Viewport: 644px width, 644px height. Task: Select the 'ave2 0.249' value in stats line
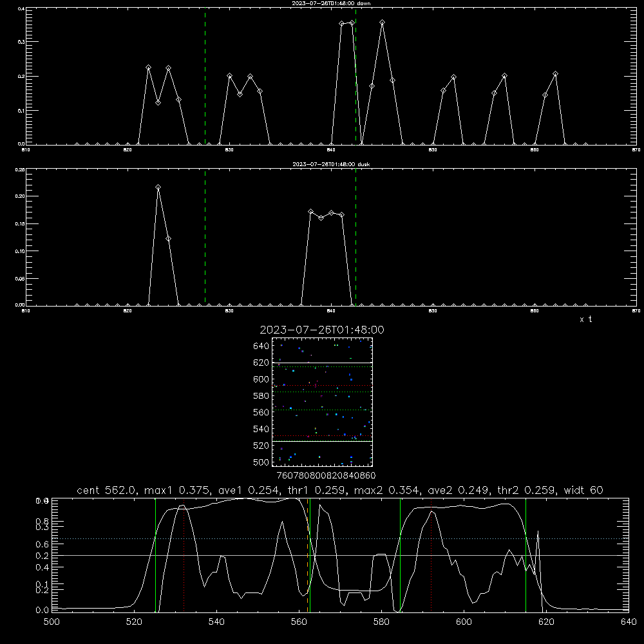[460, 490]
